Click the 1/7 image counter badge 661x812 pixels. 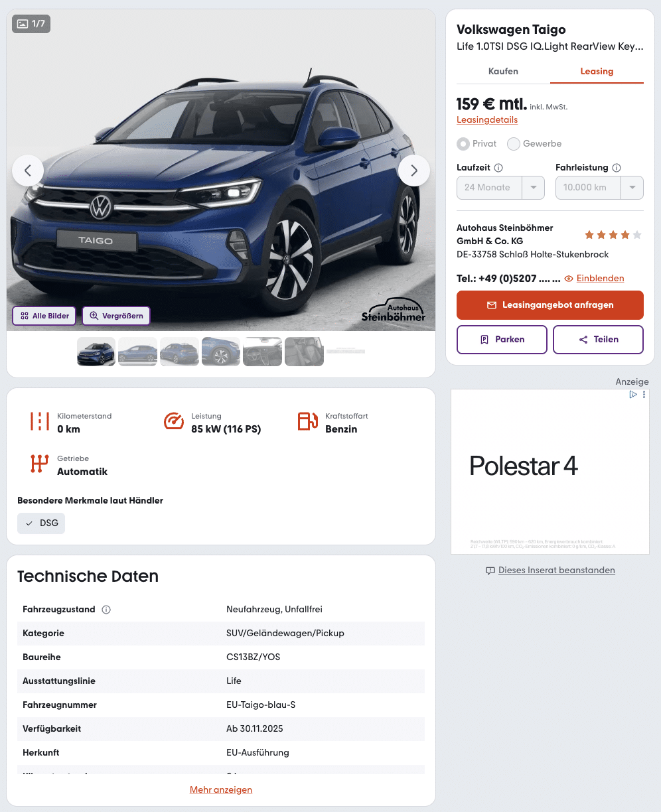pos(31,24)
